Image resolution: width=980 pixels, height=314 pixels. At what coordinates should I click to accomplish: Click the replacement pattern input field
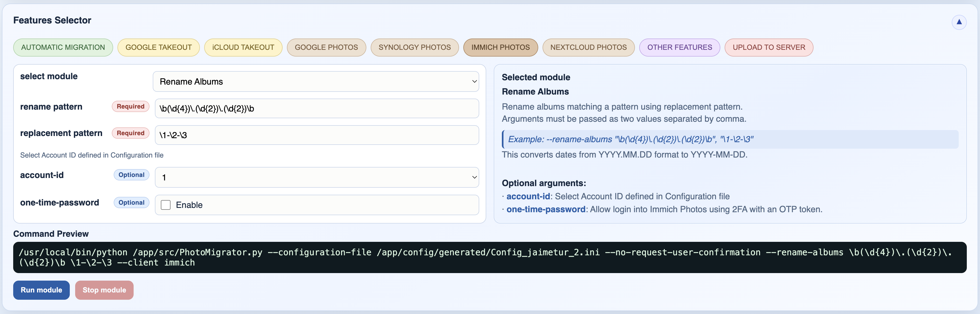click(x=317, y=135)
